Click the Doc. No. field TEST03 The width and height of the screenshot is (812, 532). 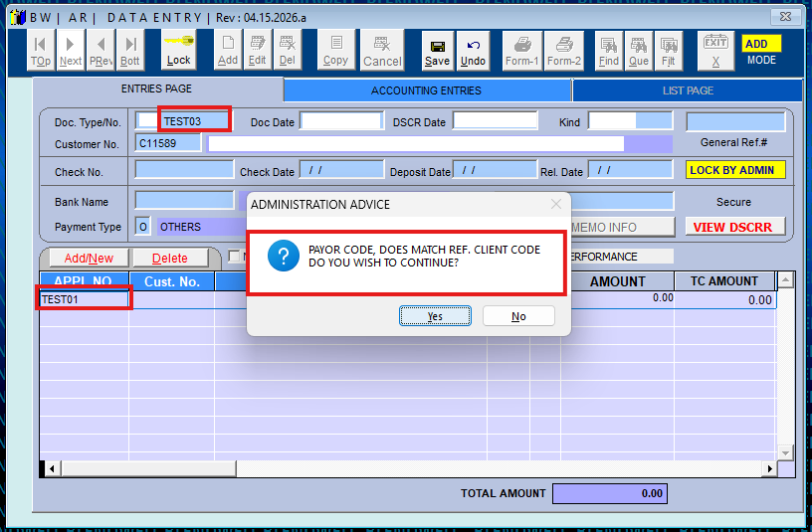(195, 121)
